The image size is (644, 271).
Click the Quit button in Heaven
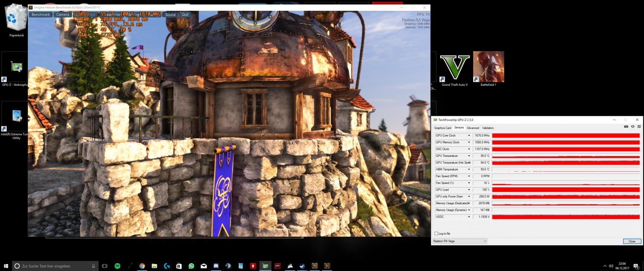pos(185,14)
